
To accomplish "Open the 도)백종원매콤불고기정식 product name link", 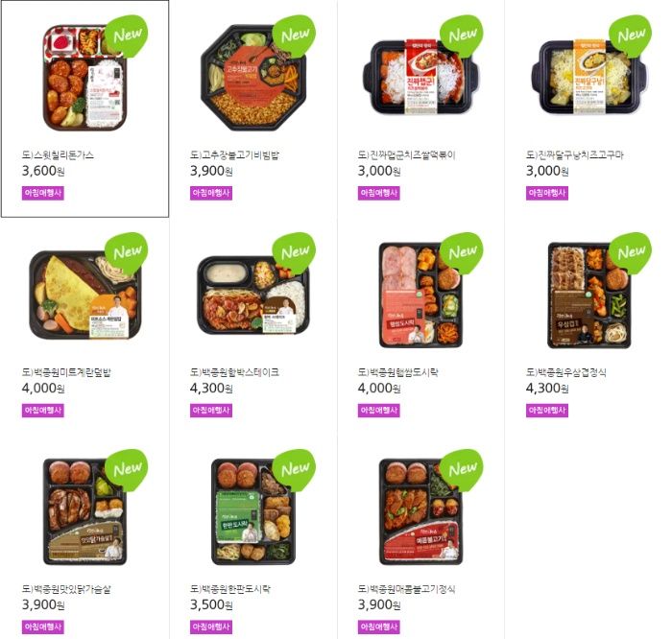I will (407, 589).
